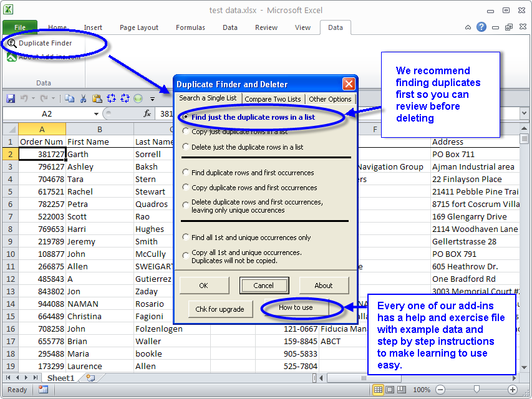
Task: Click the 'Chk for upgrade' button
Action: click(x=220, y=309)
